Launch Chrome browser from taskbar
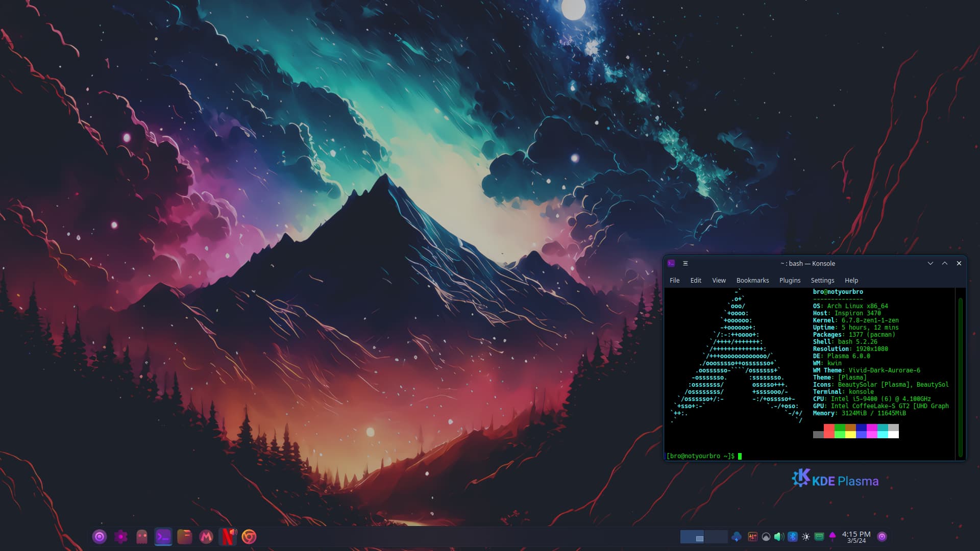The image size is (980, 551). pyautogui.click(x=249, y=536)
